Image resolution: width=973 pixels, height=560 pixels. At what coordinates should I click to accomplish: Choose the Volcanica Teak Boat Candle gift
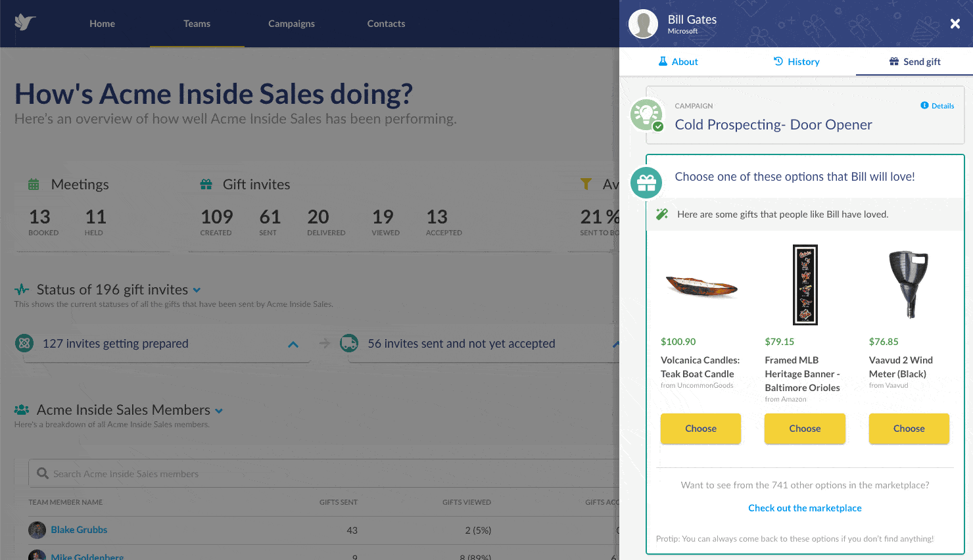(x=701, y=429)
